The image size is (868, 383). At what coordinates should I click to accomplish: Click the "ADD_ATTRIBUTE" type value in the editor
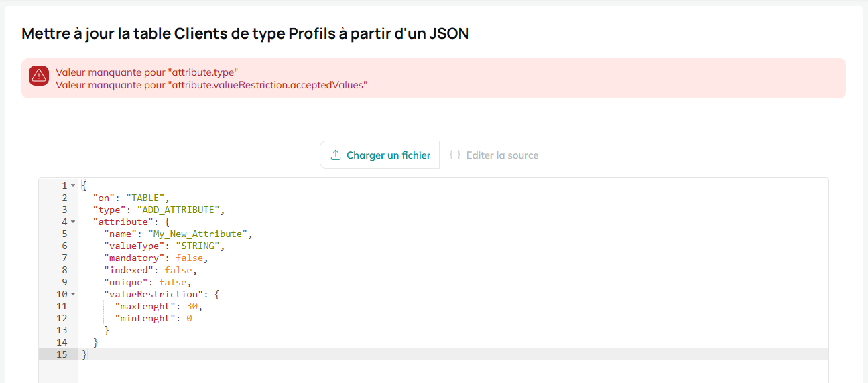pyautogui.click(x=178, y=210)
